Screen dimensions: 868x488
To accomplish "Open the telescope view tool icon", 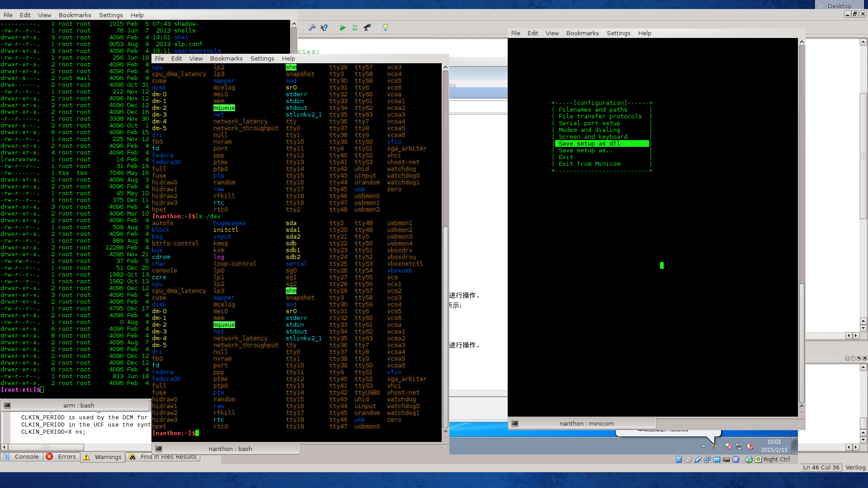I will 367,28.
